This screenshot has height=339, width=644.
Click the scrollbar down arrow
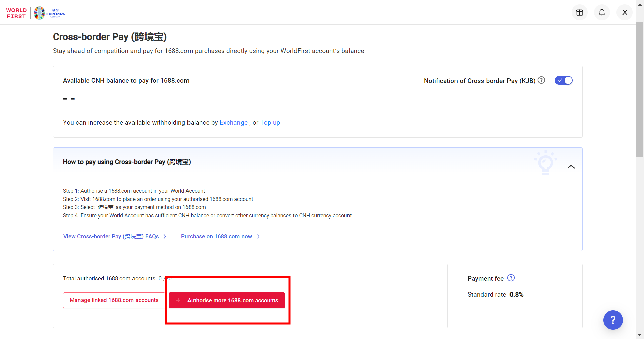pyautogui.click(x=639, y=335)
